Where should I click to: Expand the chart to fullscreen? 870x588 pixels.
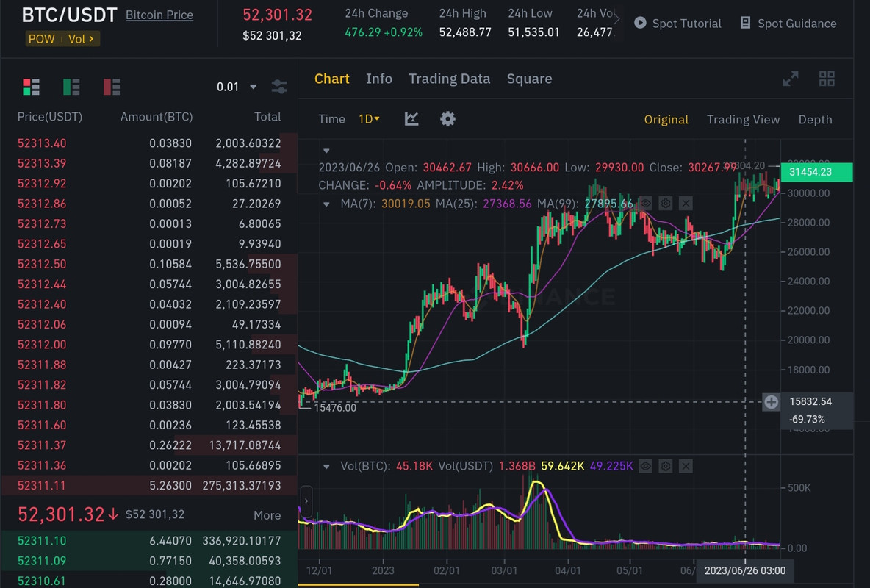tap(791, 79)
